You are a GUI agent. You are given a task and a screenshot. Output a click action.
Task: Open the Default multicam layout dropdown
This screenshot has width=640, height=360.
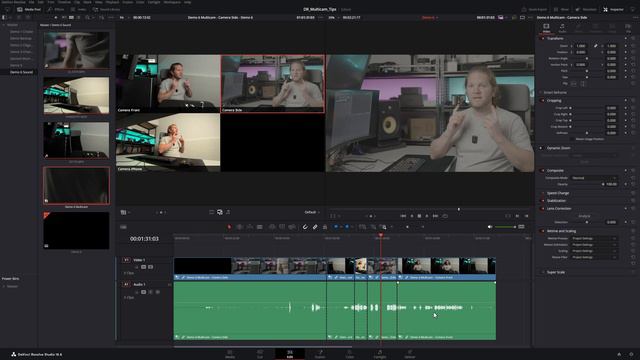click(312, 212)
